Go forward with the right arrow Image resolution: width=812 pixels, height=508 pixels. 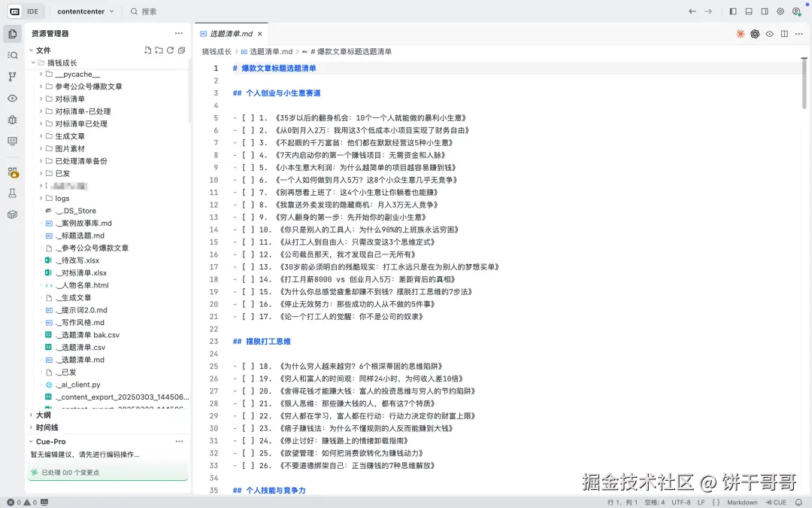click(x=708, y=11)
